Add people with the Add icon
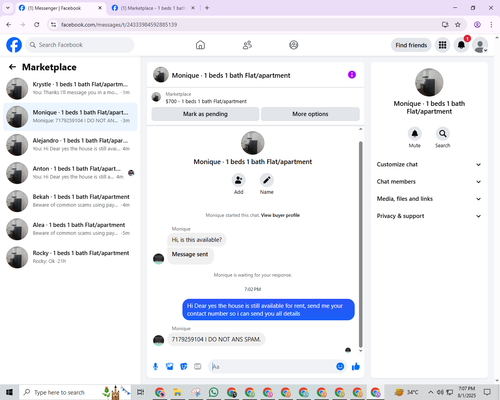Viewport: 500px width, 400px height. click(239, 180)
